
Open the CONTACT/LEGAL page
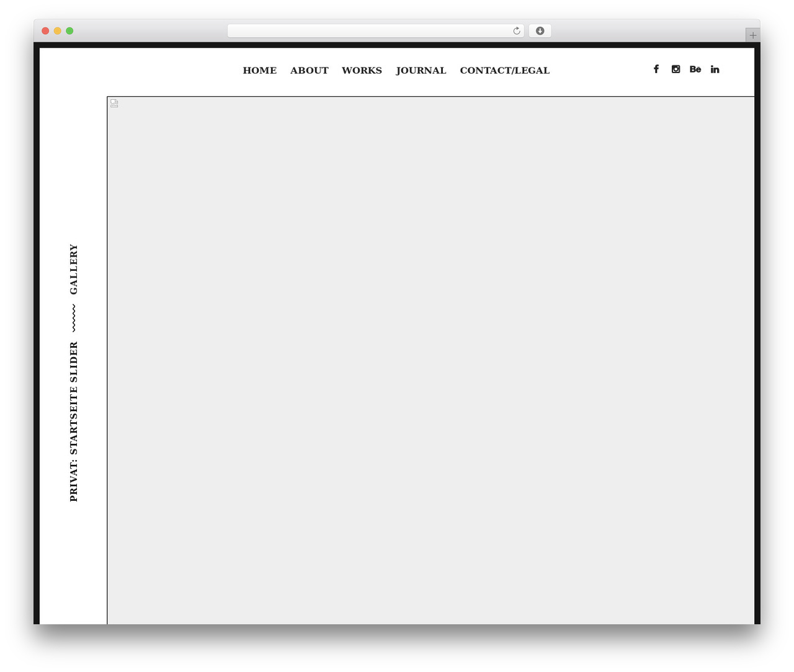pyautogui.click(x=505, y=70)
